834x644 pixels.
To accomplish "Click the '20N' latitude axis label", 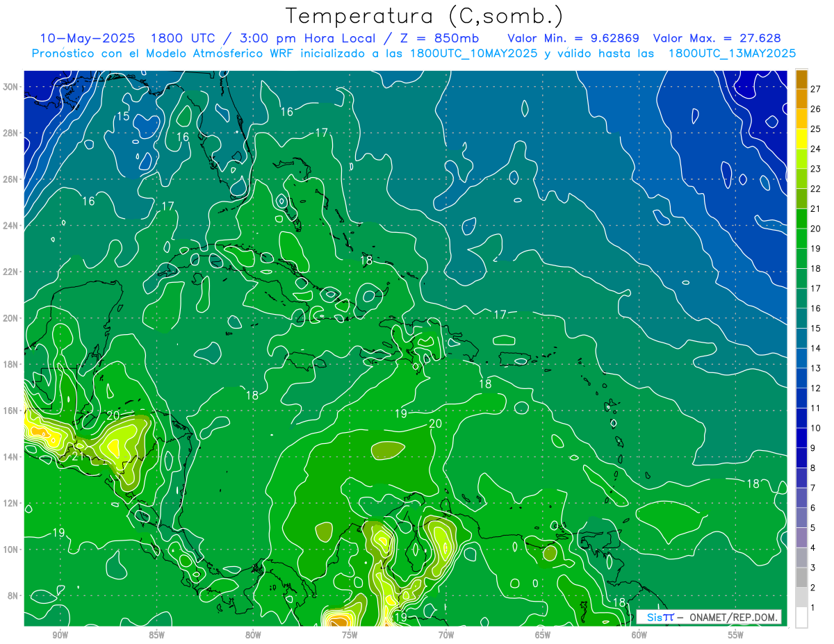I will (10, 318).
